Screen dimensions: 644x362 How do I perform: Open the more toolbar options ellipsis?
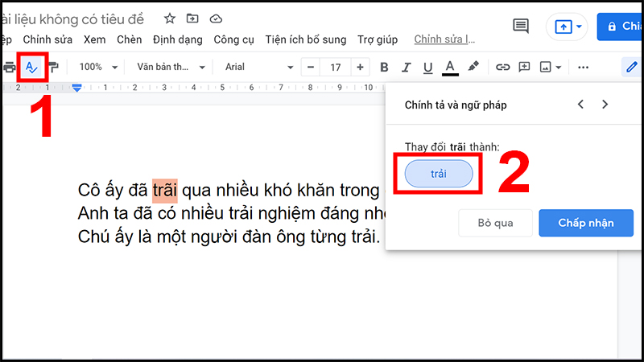point(583,68)
